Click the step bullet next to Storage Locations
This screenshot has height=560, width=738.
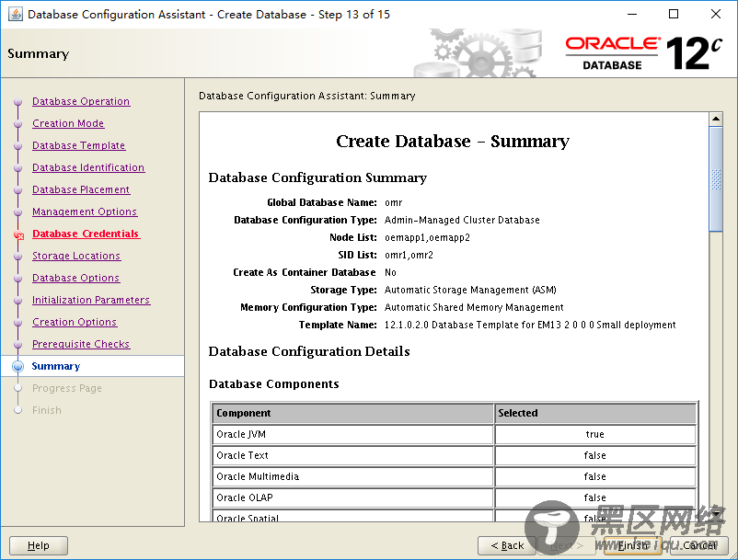(x=17, y=257)
